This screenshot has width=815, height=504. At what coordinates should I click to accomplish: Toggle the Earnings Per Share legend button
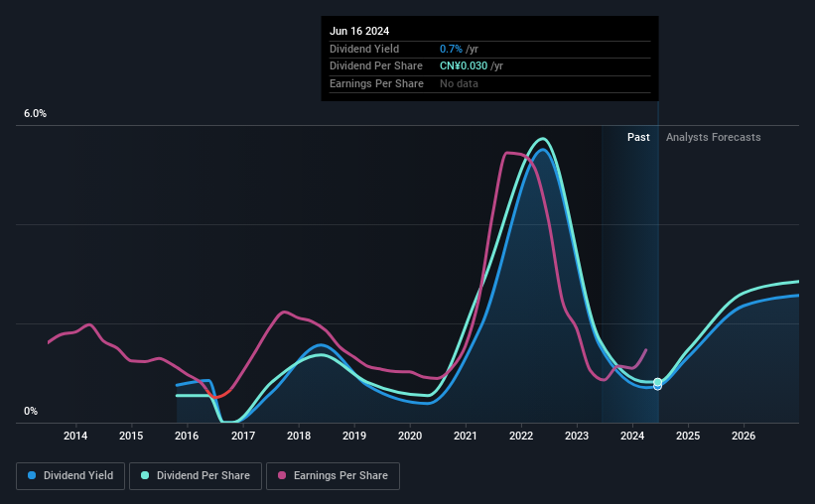click(333, 475)
